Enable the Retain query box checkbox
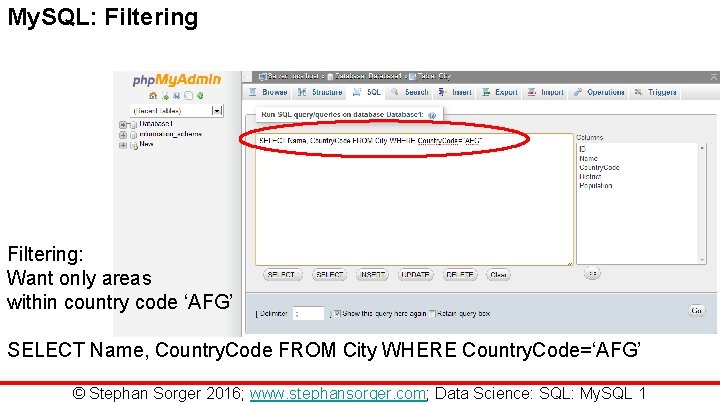 point(432,314)
